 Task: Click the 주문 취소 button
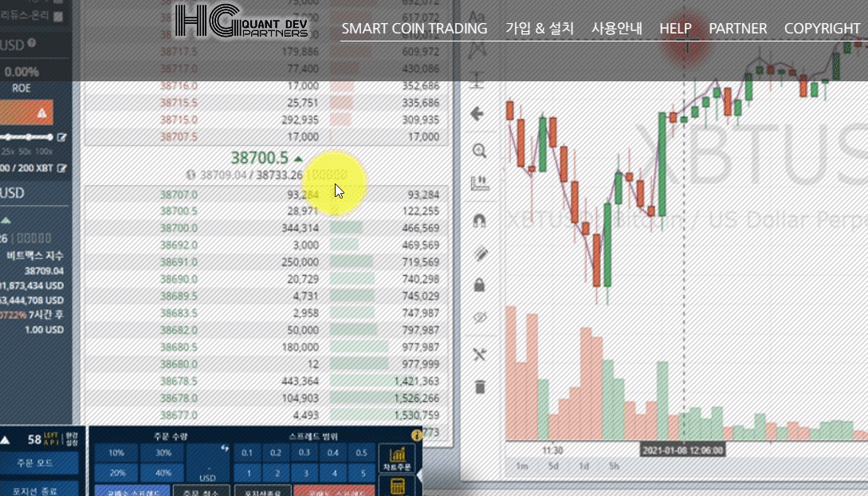(202, 491)
